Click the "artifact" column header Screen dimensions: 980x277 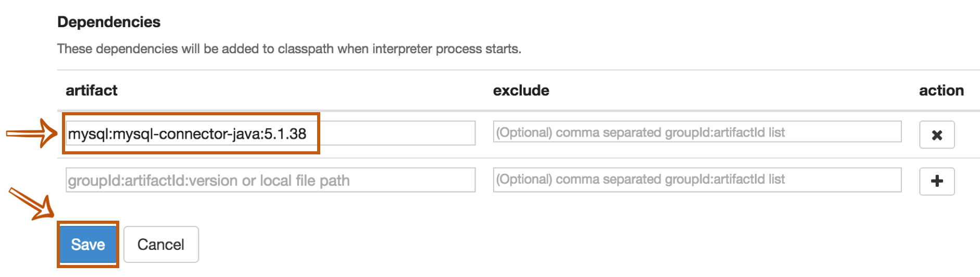tap(92, 90)
